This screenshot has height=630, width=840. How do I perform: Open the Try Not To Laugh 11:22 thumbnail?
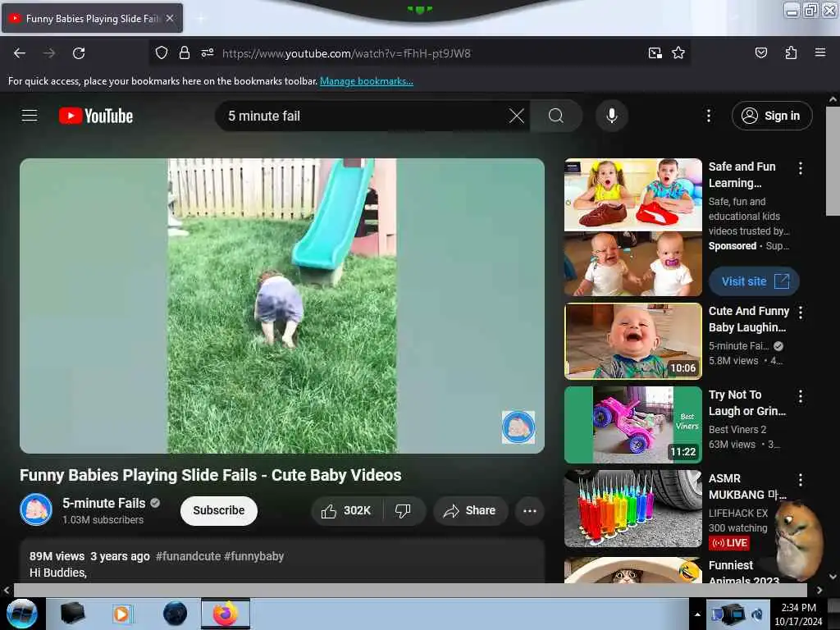tap(632, 425)
